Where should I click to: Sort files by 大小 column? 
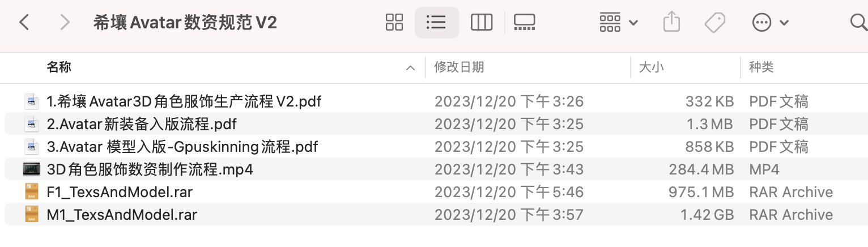[652, 67]
